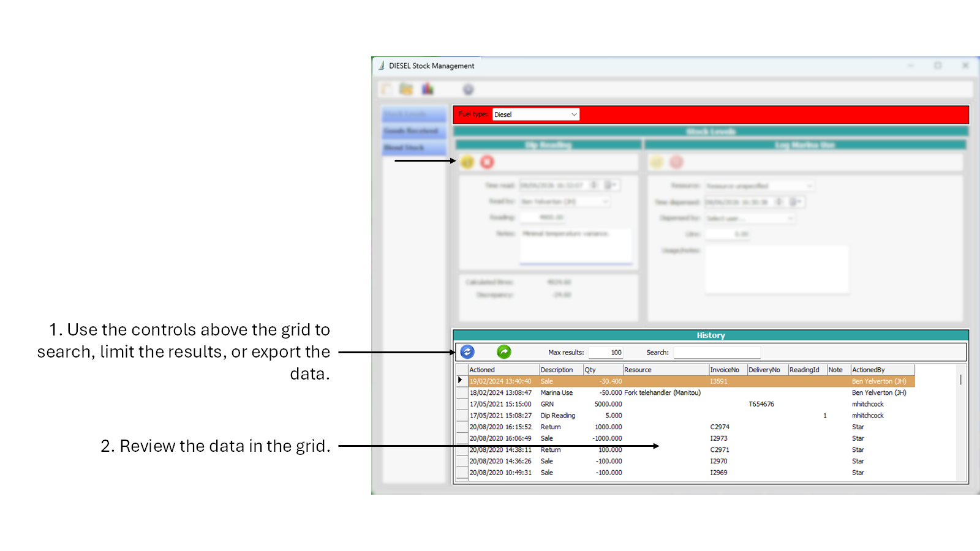Viewport: 980px width, 551px height.
Task: Open the Fuel type dropdown showing Diesel
Action: [536, 114]
